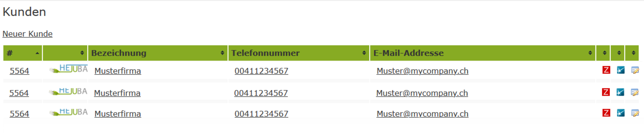The height and width of the screenshot is (133, 644).
Task: Click the HEJUBA logo in the third row
Action: tap(69, 112)
